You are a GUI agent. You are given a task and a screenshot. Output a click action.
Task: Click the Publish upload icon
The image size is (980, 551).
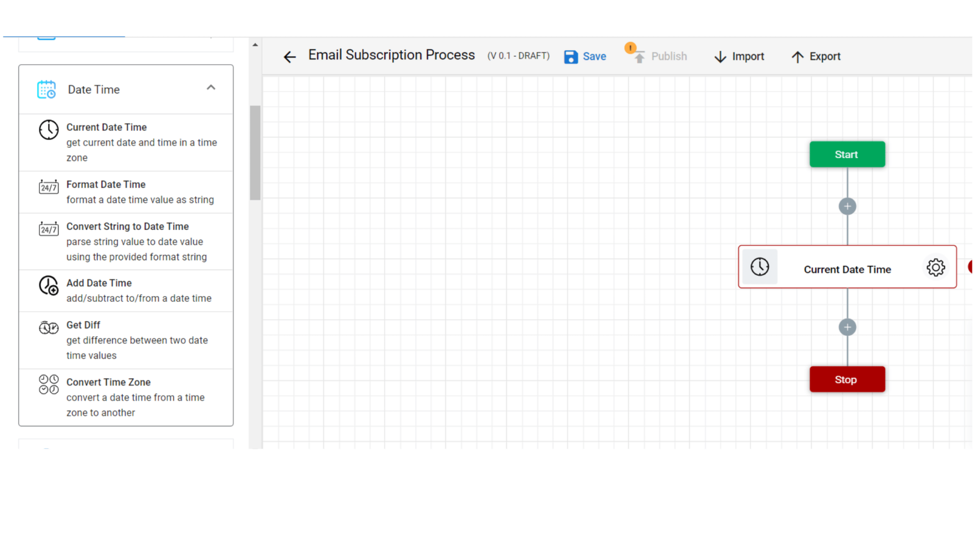point(639,57)
